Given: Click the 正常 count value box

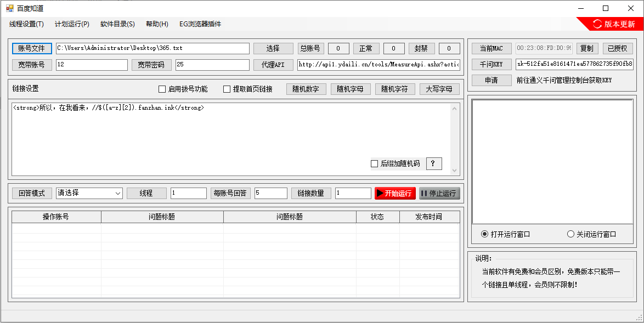Looking at the screenshot, I should 394,48.
